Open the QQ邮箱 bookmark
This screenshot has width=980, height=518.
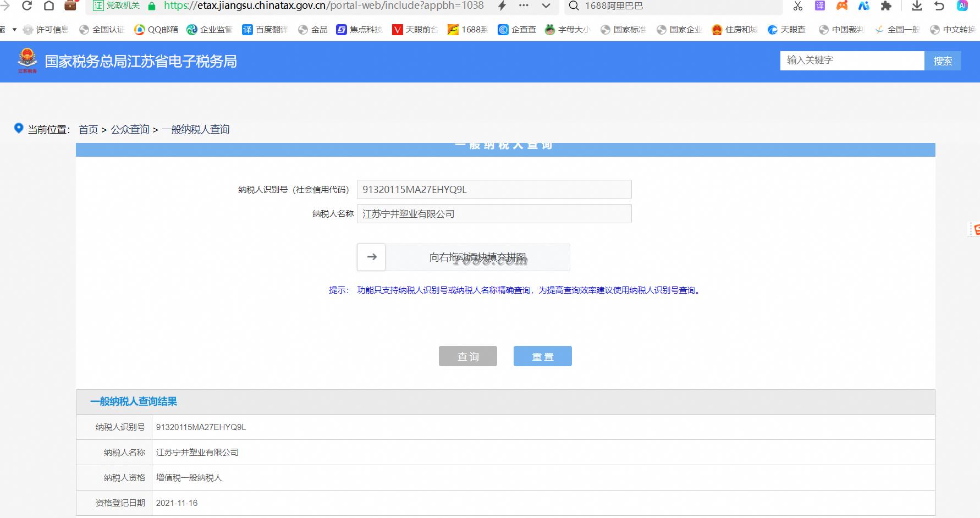tap(156, 30)
